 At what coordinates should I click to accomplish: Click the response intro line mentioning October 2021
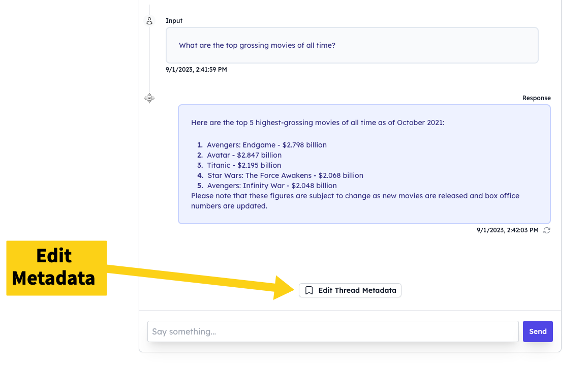(x=318, y=123)
